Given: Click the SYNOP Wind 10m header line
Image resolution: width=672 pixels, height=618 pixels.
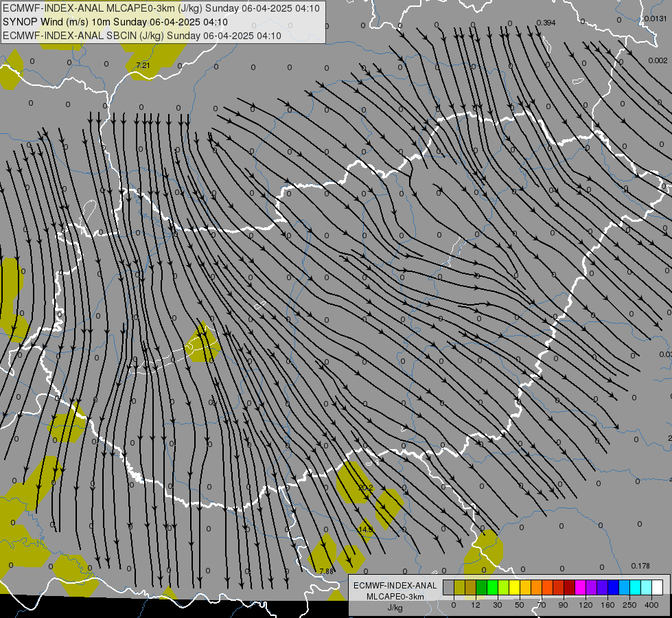Looking at the screenshot, I should point(115,22).
